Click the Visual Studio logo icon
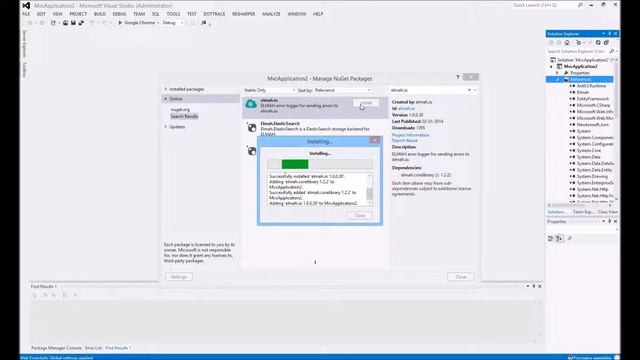 pos(26,5)
